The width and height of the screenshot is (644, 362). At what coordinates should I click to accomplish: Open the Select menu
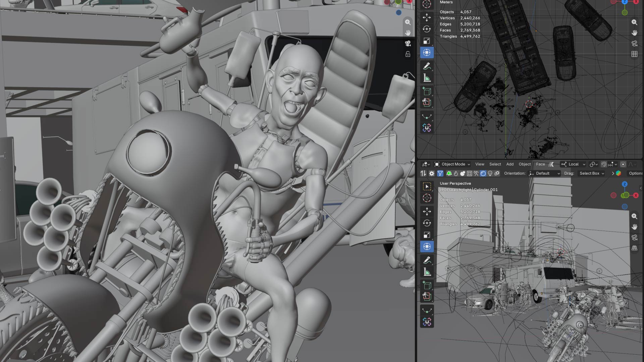(495, 164)
